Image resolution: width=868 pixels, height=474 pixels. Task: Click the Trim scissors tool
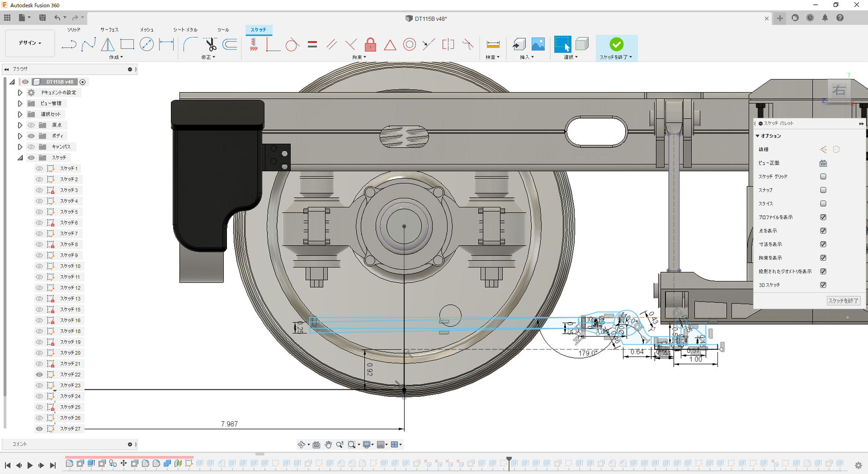[211, 44]
